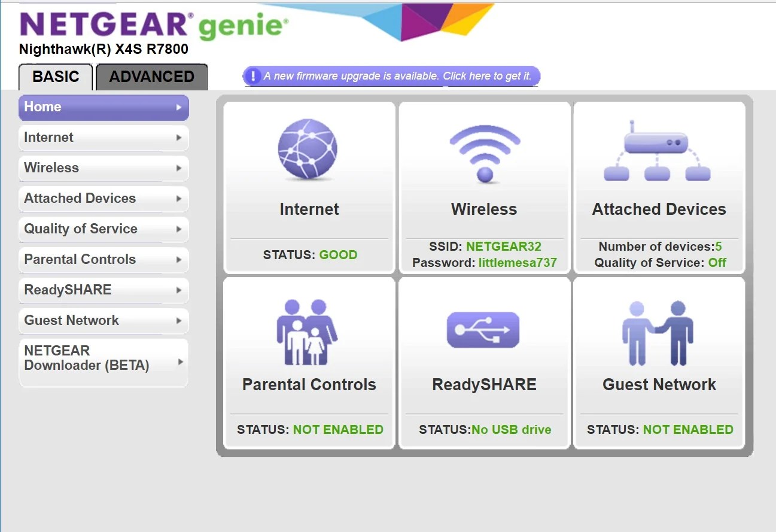Click the Guest Network NOT ENABLED status

point(688,430)
